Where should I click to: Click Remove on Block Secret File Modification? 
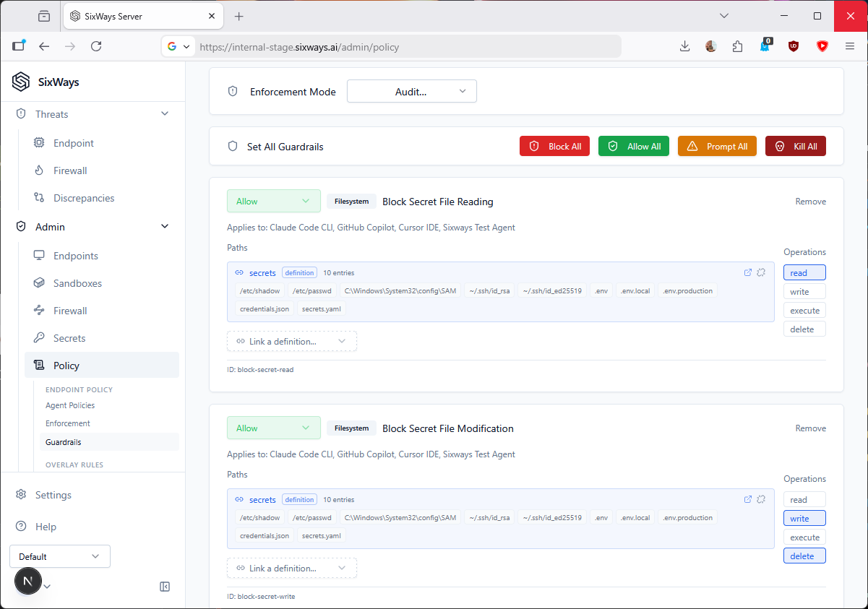(x=810, y=428)
